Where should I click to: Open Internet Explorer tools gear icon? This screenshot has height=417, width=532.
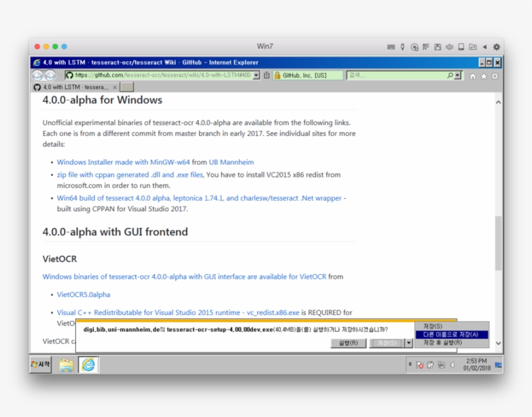click(495, 77)
